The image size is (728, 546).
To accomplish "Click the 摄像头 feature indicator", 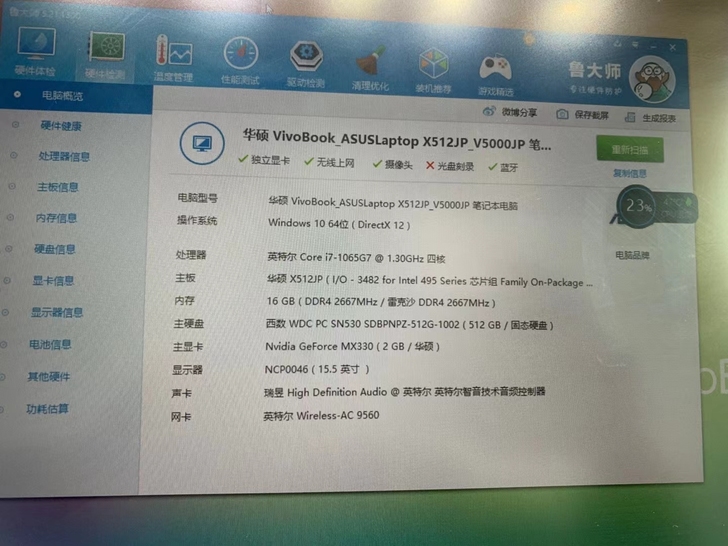I will 393,164.
